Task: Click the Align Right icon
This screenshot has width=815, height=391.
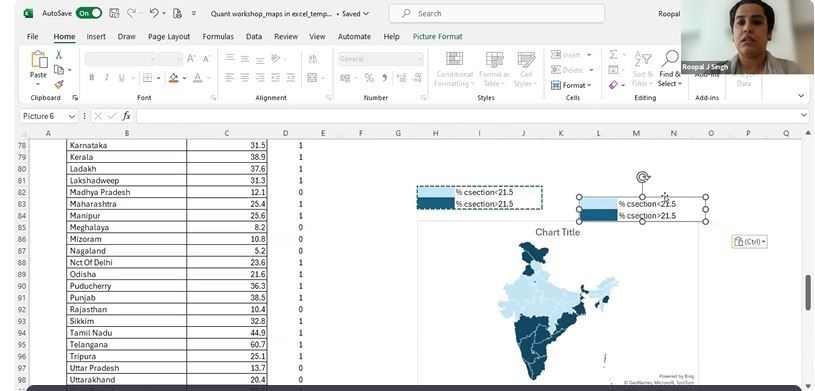Action: pos(260,77)
